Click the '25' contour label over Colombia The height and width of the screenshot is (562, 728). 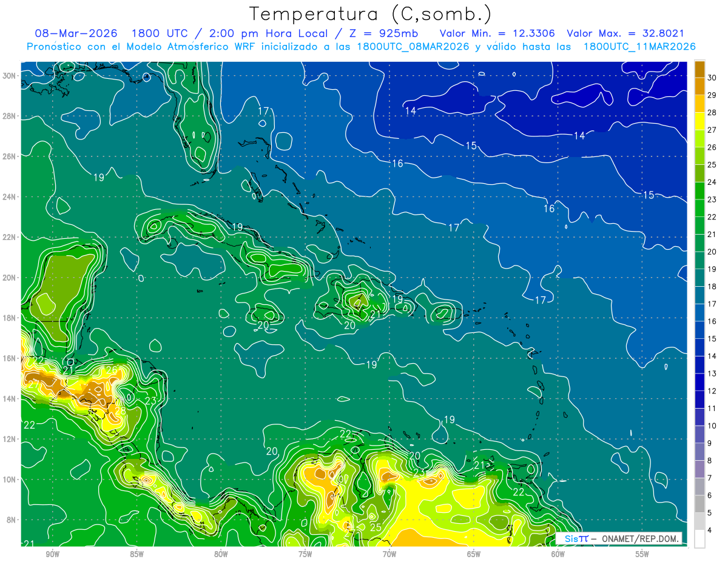click(x=376, y=527)
